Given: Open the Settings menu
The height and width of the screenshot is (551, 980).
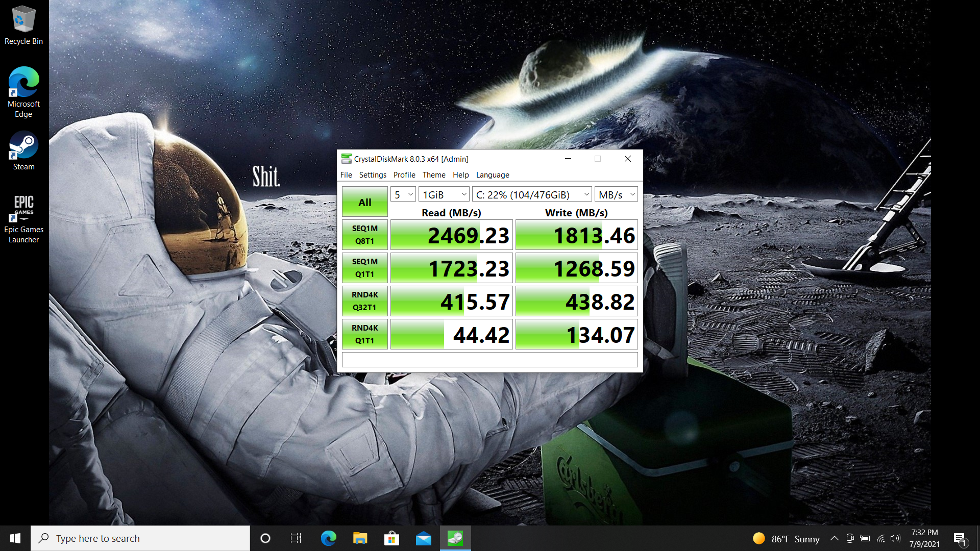Looking at the screenshot, I should click(373, 174).
